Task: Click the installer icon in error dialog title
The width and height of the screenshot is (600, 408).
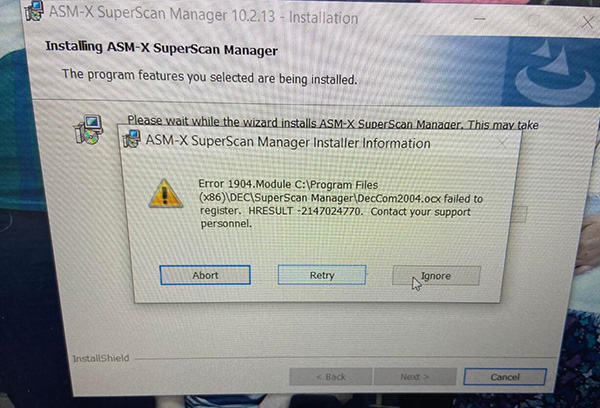Action: [132, 139]
